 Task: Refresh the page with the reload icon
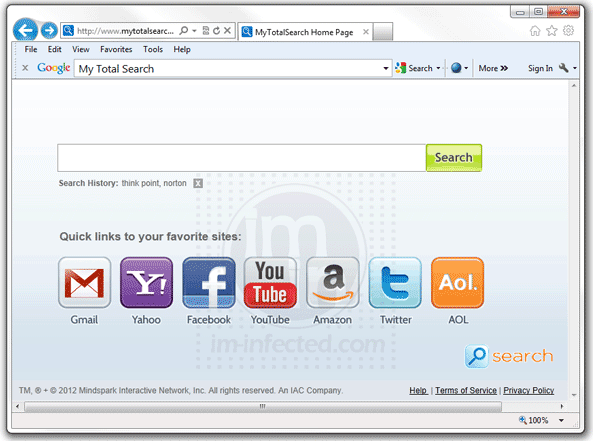[216, 31]
